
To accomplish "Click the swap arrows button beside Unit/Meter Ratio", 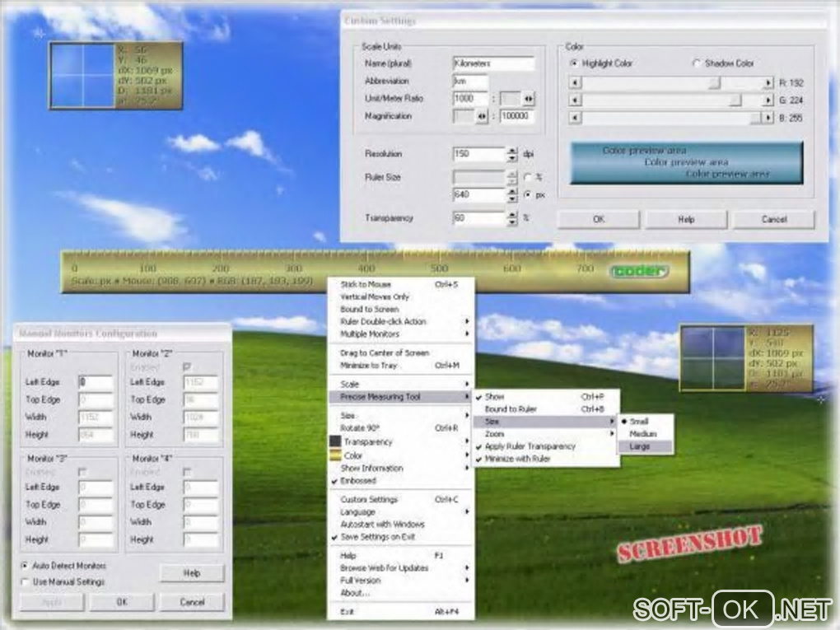I will (529, 99).
